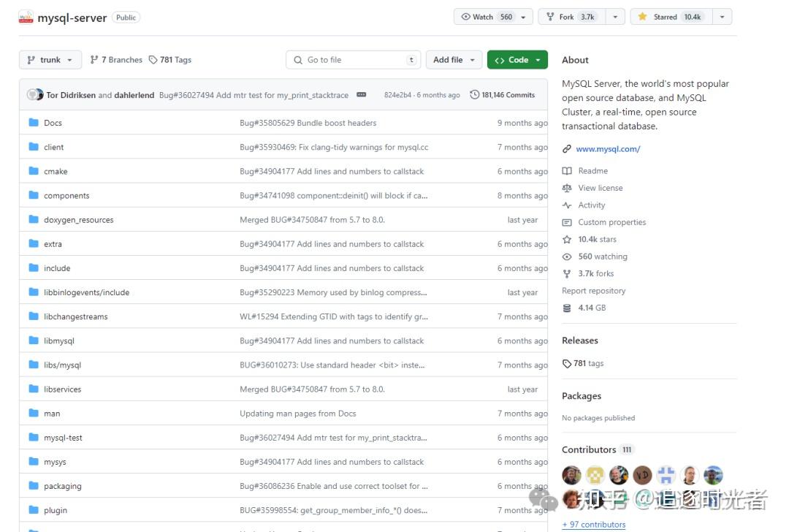Click the eye icon beside 560 watching
The image size is (789, 532).
coord(567,256)
